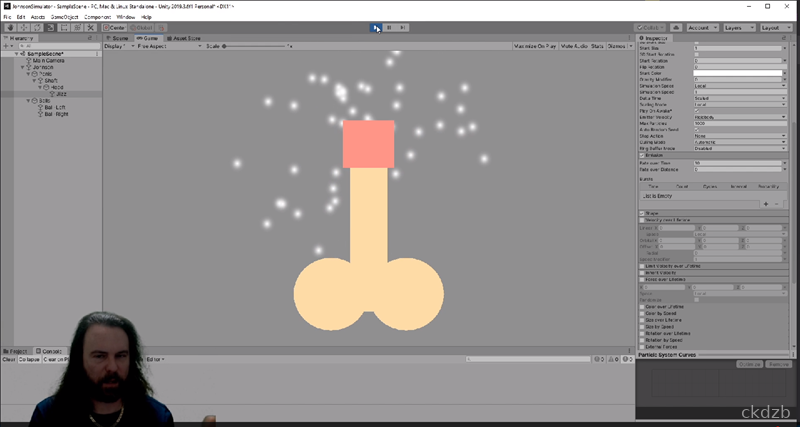The image size is (800, 427).
Task: Open the Simulation Space dropdown
Action: (x=740, y=86)
